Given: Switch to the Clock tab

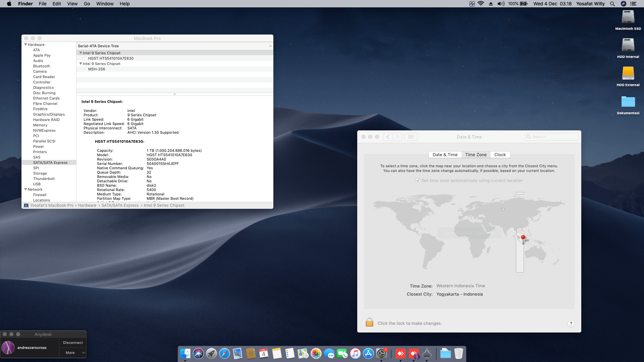Looking at the screenshot, I should tap(500, 155).
